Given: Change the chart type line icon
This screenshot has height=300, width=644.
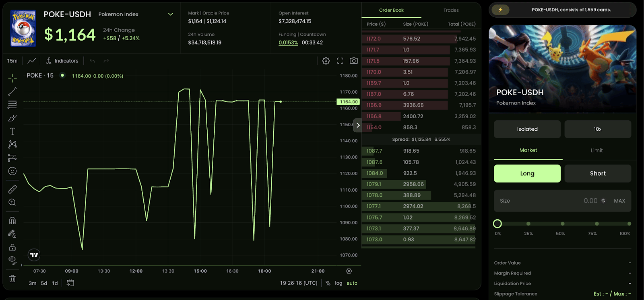Looking at the screenshot, I should pyautogui.click(x=32, y=61).
